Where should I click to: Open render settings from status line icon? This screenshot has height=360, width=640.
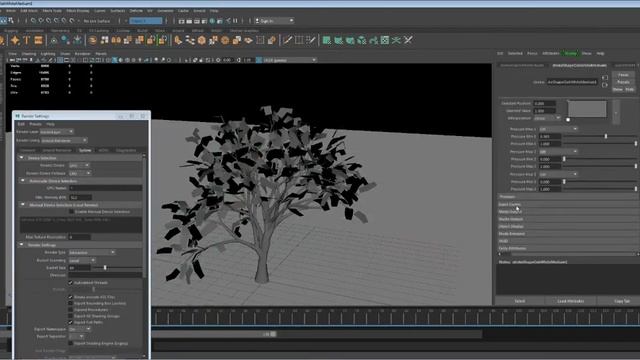[x=204, y=21]
